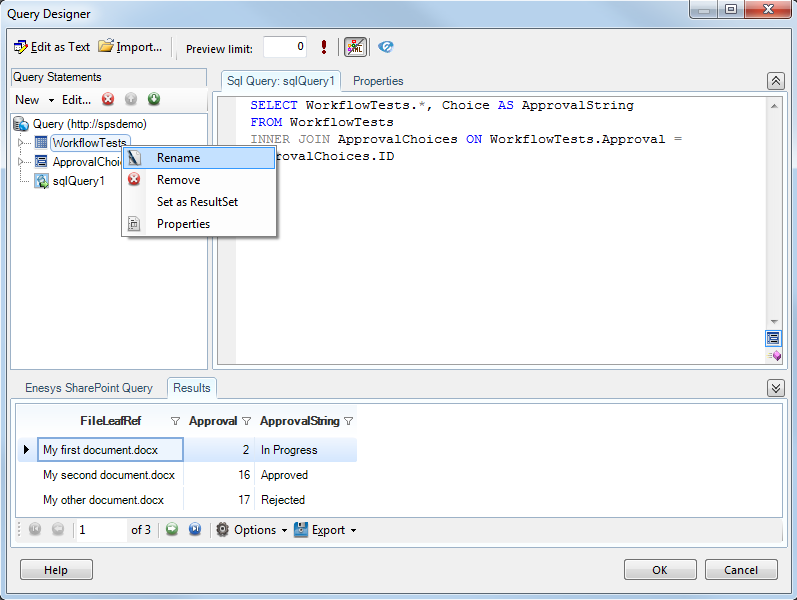The height and width of the screenshot is (600, 797).
Task: Collapse the query editor panel with chevron
Action: click(x=775, y=81)
